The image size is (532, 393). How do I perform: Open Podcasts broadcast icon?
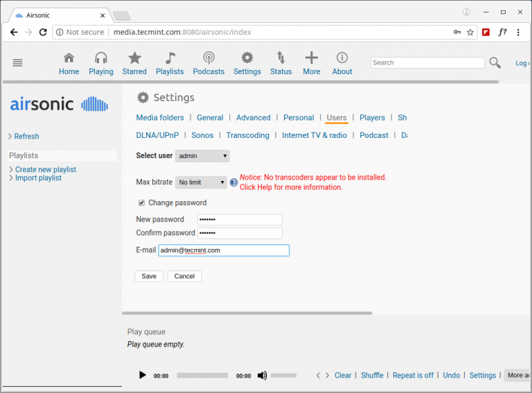pyautogui.click(x=209, y=58)
